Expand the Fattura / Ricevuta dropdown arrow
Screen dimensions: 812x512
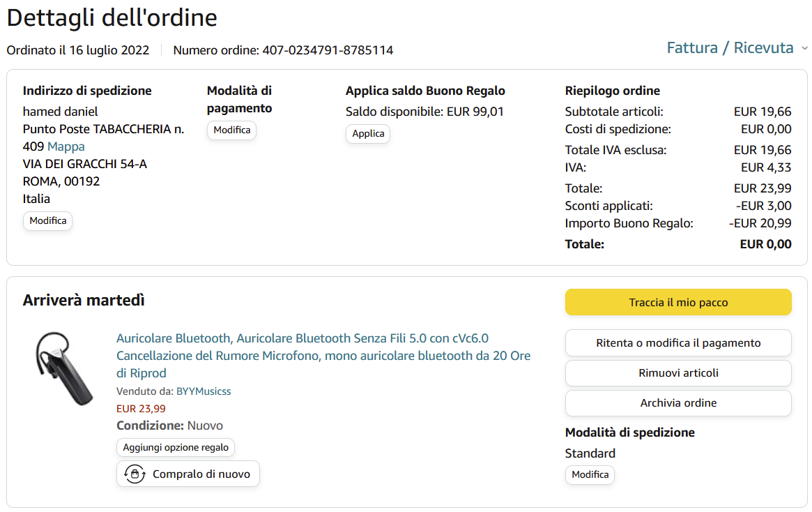tap(804, 49)
